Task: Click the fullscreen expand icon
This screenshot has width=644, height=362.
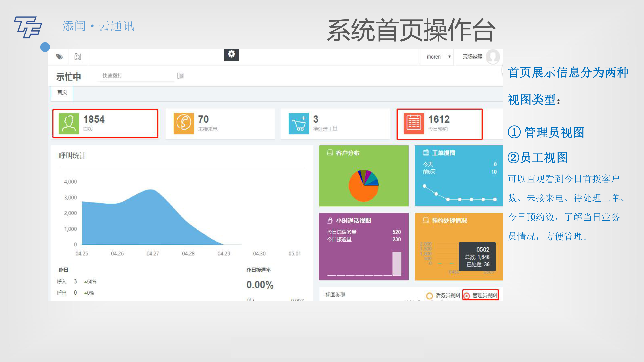Action: [x=77, y=57]
